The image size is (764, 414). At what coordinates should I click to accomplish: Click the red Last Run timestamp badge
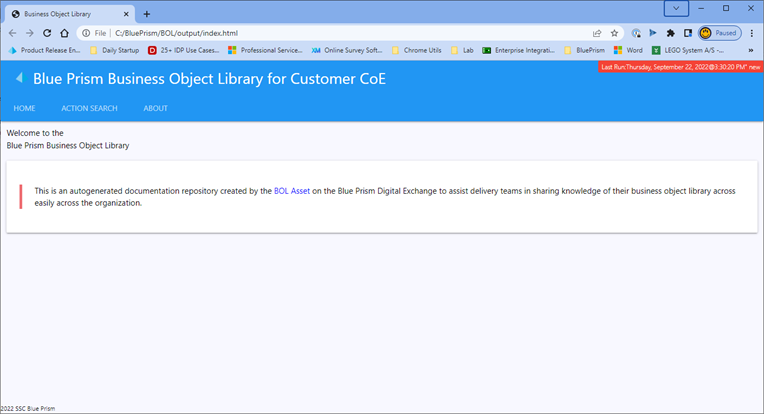click(x=681, y=67)
